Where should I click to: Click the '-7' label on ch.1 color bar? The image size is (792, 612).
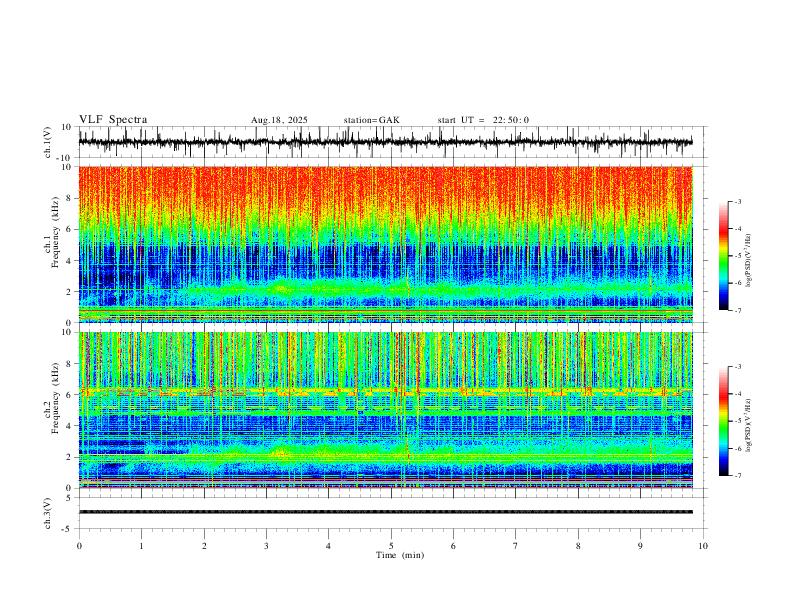point(738,310)
